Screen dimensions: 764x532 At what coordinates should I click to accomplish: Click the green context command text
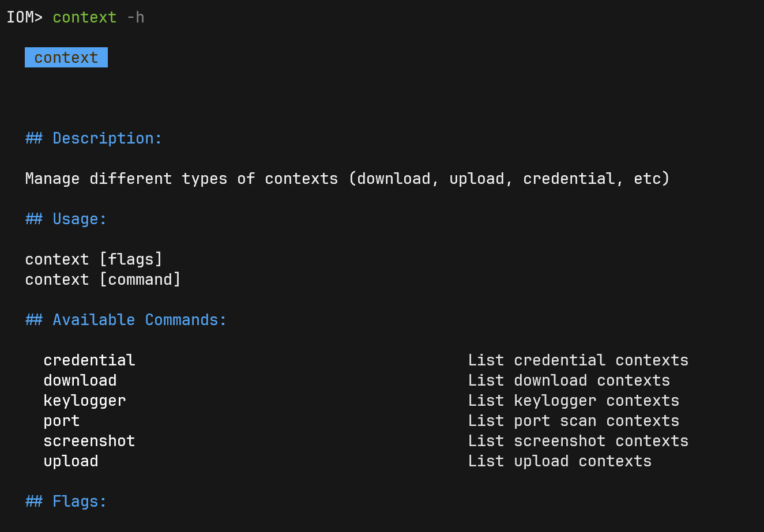[84, 17]
